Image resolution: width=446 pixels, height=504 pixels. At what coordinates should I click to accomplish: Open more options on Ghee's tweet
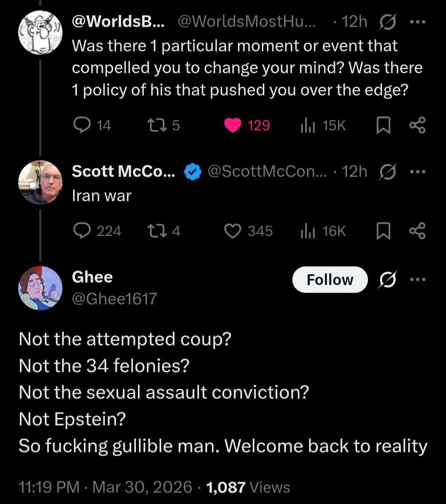(x=418, y=279)
